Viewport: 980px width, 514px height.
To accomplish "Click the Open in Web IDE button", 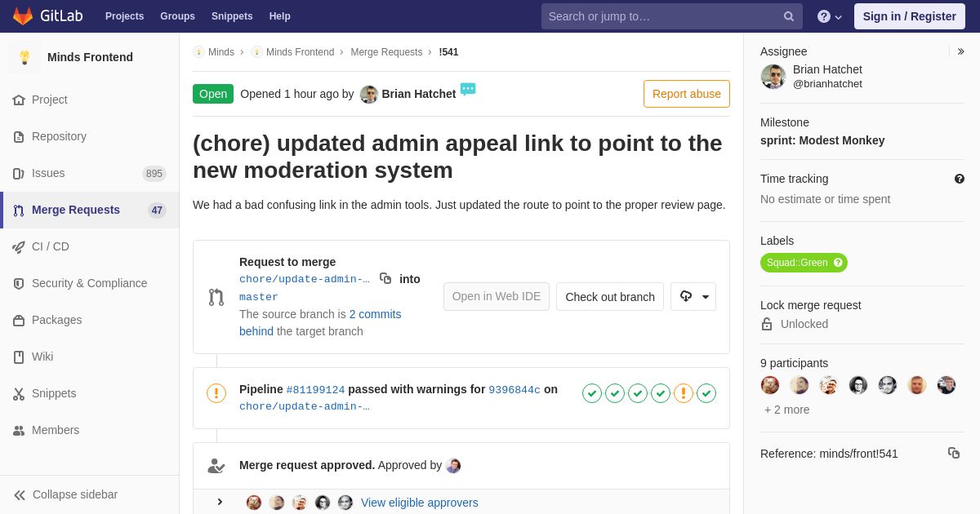I will click(497, 297).
